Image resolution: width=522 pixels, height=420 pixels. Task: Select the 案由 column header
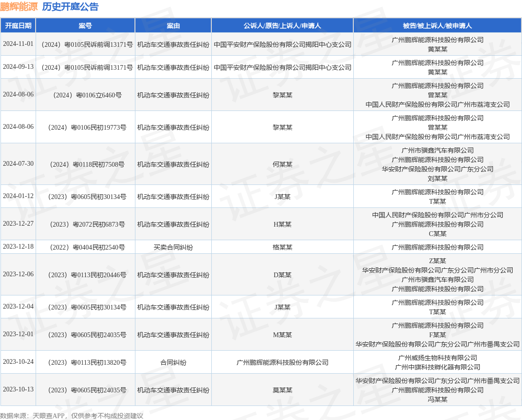click(173, 26)
